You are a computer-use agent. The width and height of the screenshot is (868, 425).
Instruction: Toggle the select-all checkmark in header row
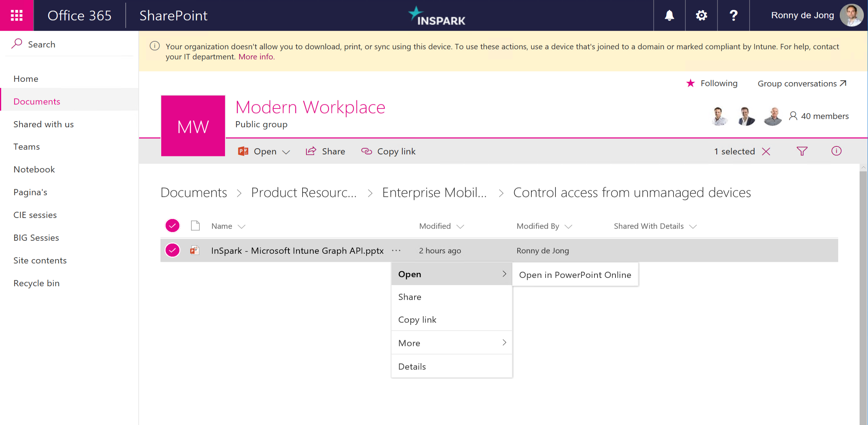[x=172, y=226]
